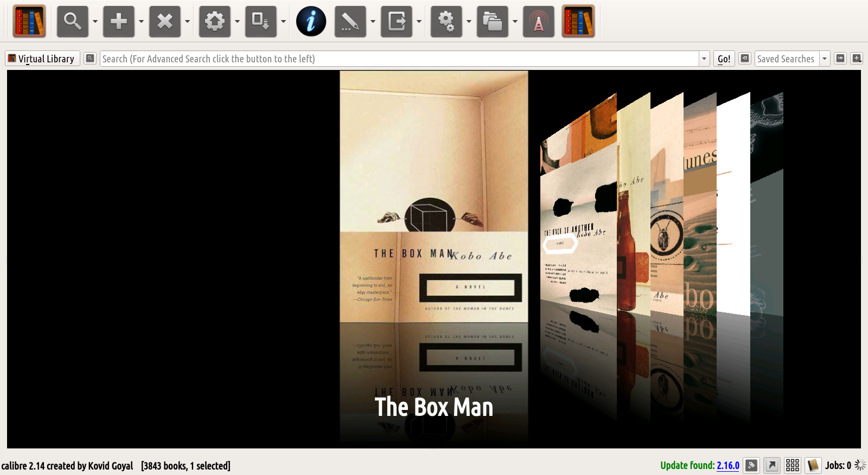Viewport: 868px width, 475px height.
Task: Click the X Remove books icon
Action: point(164,22)
